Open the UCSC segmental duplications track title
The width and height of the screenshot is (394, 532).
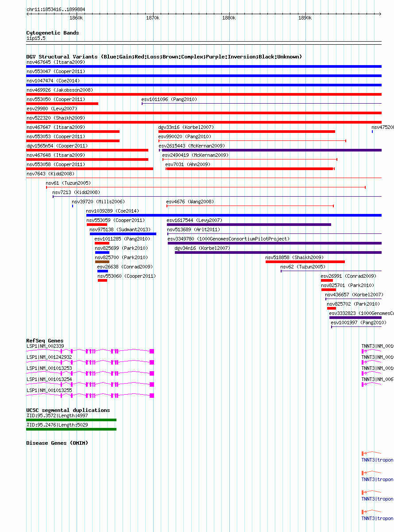(68, 410)
